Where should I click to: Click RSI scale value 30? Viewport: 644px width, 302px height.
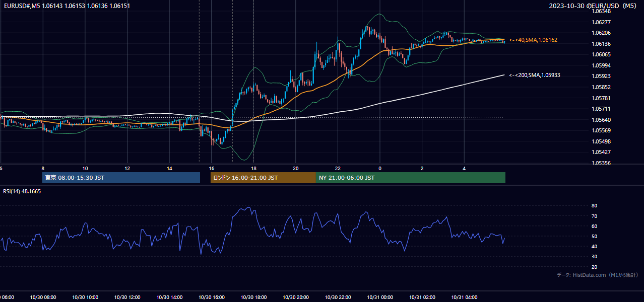pyautogui.click(x=594, y=257)
